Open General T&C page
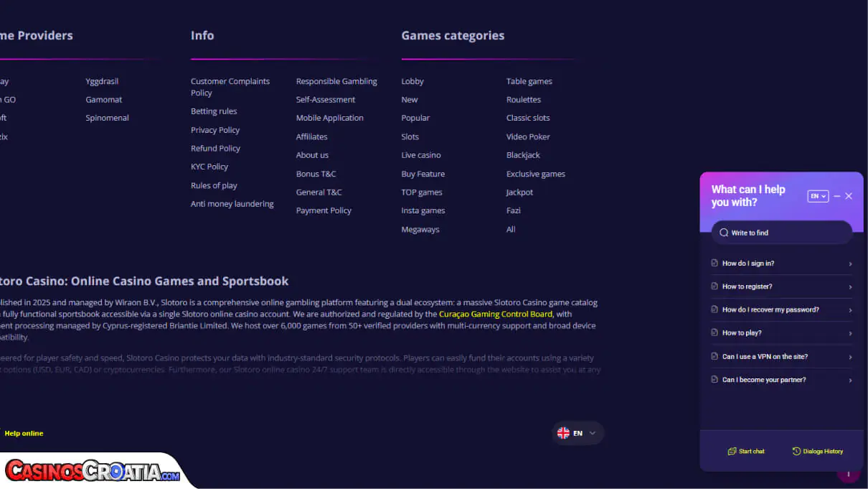Image resolution: width=868 pixels, height=489 pixels. (x=319, y=192)
